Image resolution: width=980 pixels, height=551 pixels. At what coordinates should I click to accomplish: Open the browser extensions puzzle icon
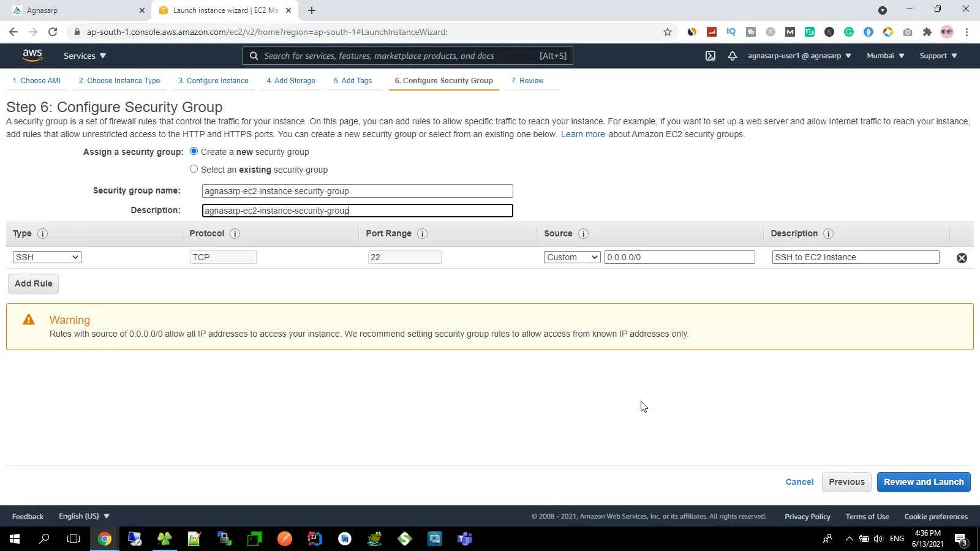[927, 32]
